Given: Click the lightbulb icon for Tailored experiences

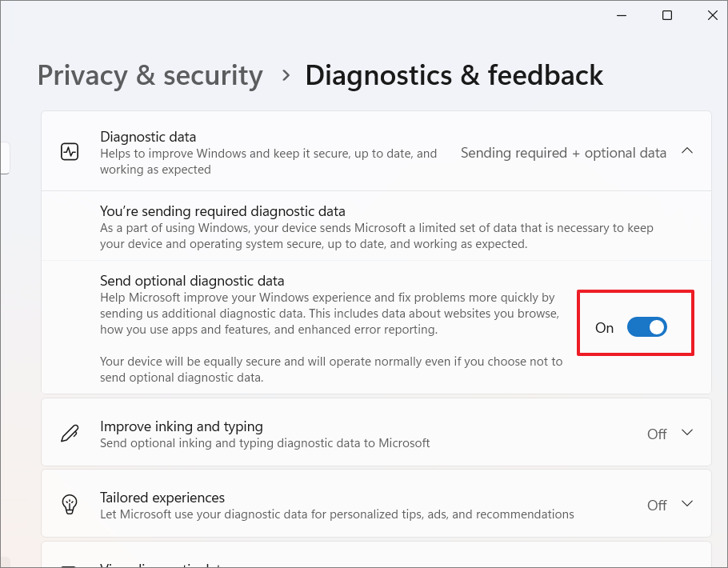Looking at the screenshot, I should (70, 504).
